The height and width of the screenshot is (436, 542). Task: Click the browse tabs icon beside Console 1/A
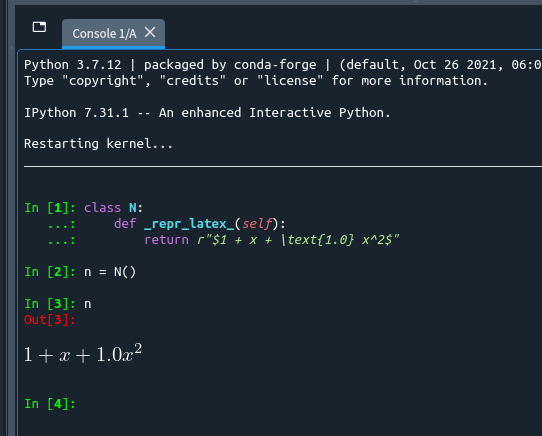click(39, 27)
